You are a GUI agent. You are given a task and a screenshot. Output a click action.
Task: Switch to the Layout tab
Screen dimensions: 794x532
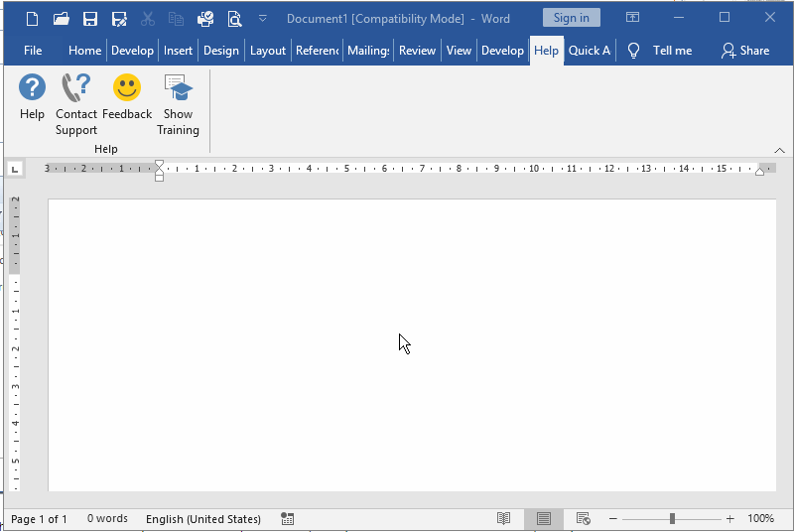pos(267,51)
